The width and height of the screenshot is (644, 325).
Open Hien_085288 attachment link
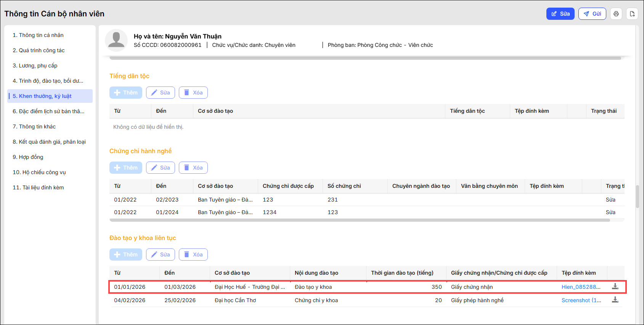tap(580, 287)
